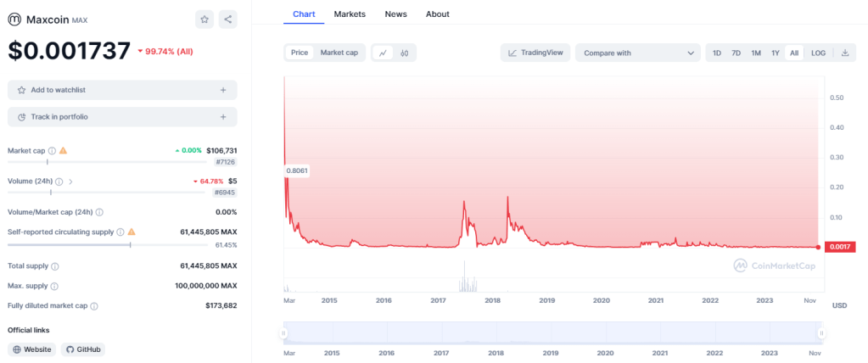The width and height of the screenshot is (868, 363).
Task: Click warning icon beside circulating supply
Action: [131, 232]
